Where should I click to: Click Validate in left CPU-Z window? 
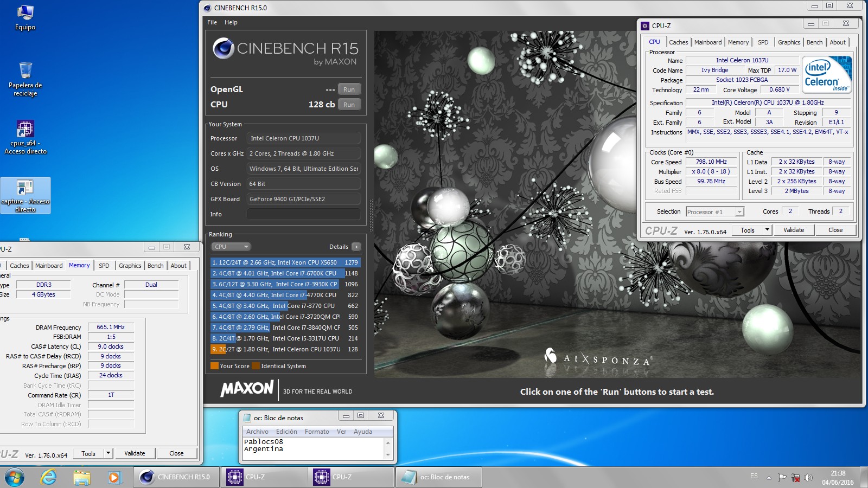pos(135,453)
